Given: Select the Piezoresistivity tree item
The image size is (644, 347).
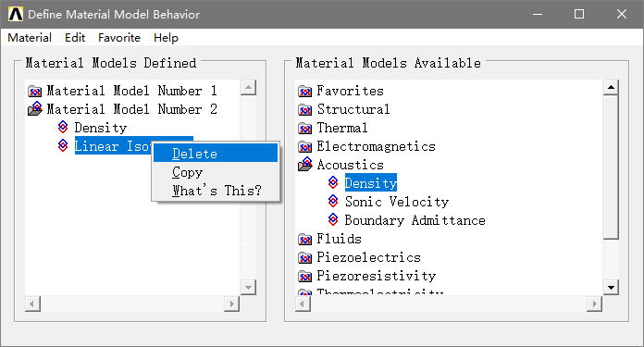Looking at the screenshot, I should (377, 276).
